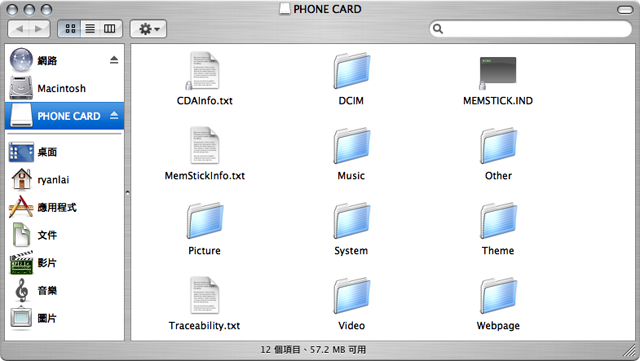Click inside the Finder search field
This screenshot has width=640, height=361.
(x=530, y=29)
